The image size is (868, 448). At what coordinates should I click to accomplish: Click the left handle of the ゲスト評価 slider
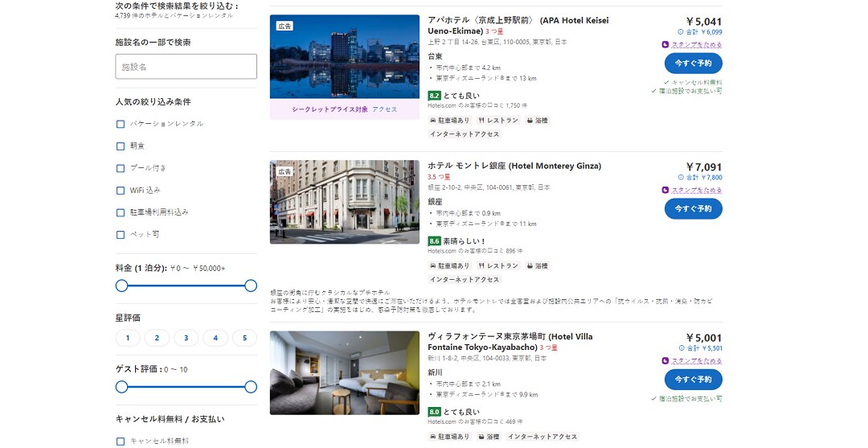click(122, 387)
